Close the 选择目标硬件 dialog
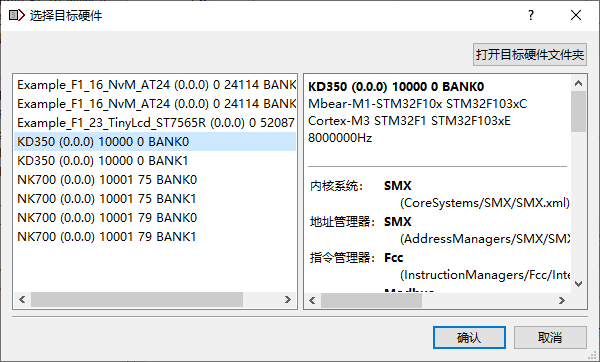 [x=576, y=16]
